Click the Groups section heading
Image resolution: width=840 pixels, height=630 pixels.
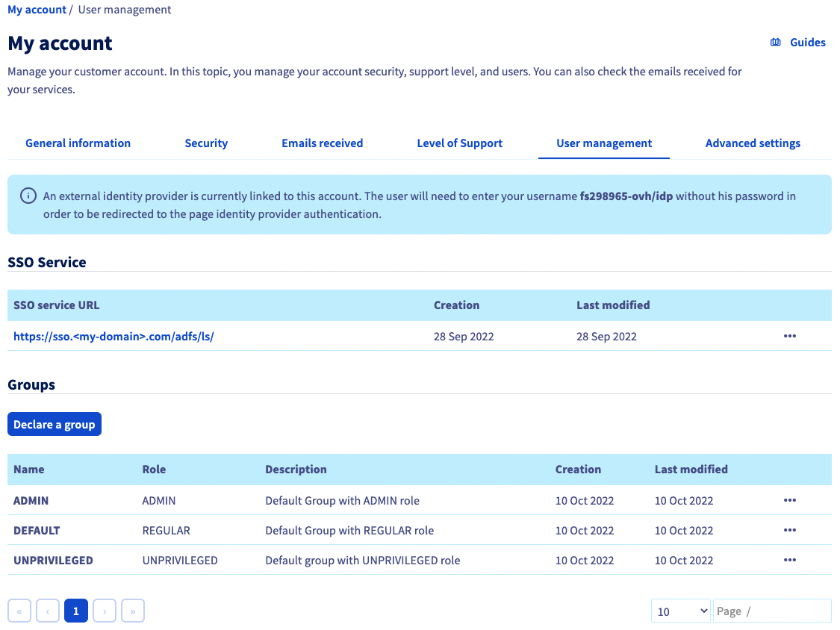[31, 384]
